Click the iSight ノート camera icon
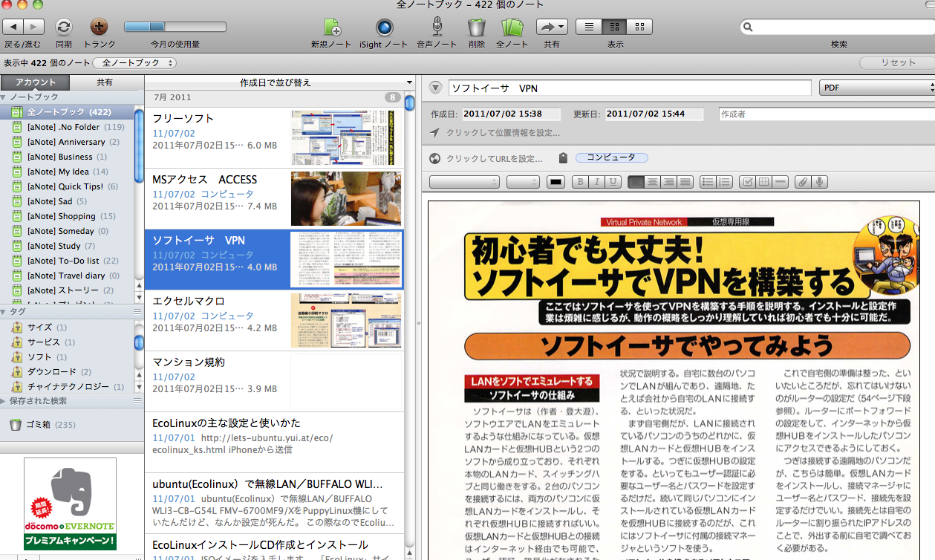 click(384, 27)
